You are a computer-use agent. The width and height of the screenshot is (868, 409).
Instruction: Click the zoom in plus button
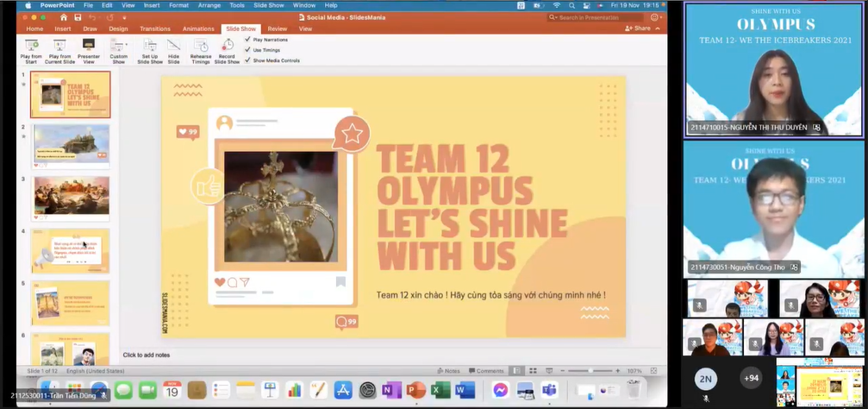pyautogui.click(x=618, y=371)
